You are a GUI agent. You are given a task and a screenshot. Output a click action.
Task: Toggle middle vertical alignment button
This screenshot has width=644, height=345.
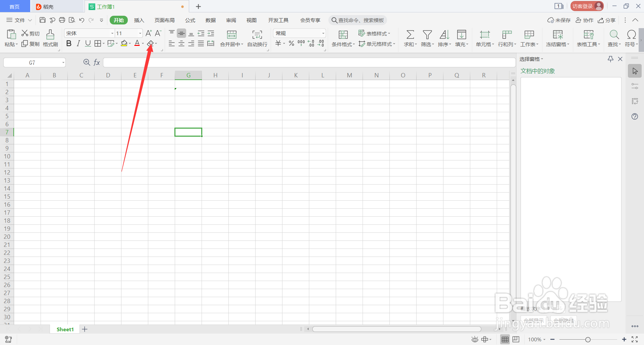point(181,33)
